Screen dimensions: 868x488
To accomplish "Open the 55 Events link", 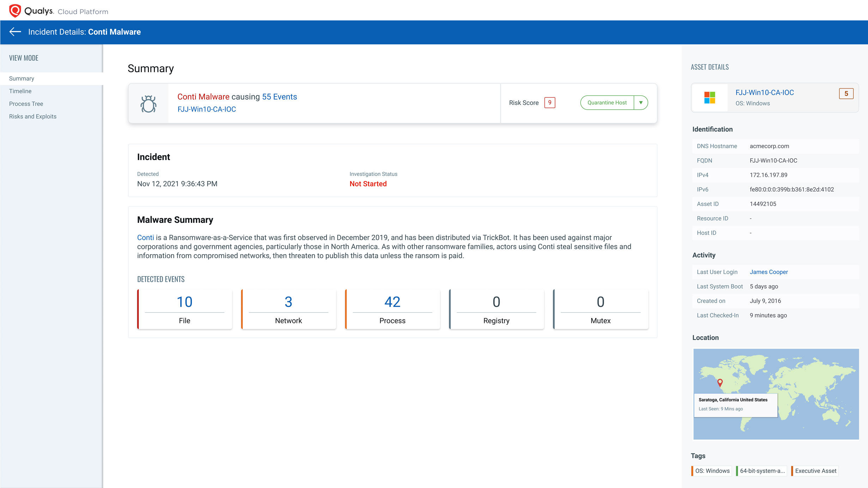I will (279, 97).
